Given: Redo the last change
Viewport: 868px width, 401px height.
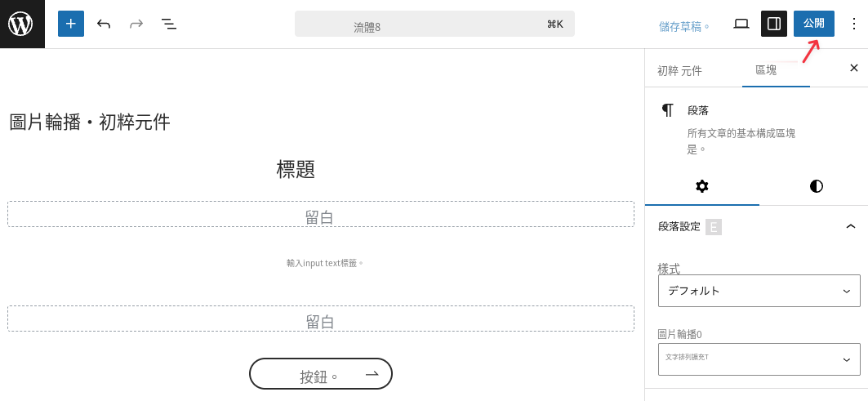Looking at the screenshot, I should (136, 24).
